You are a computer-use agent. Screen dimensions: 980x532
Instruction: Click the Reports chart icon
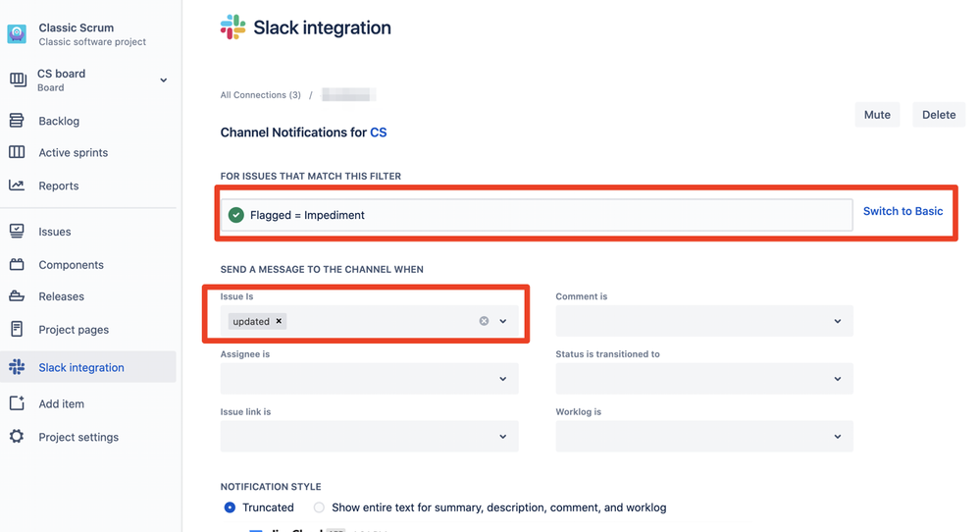point(17,186)
